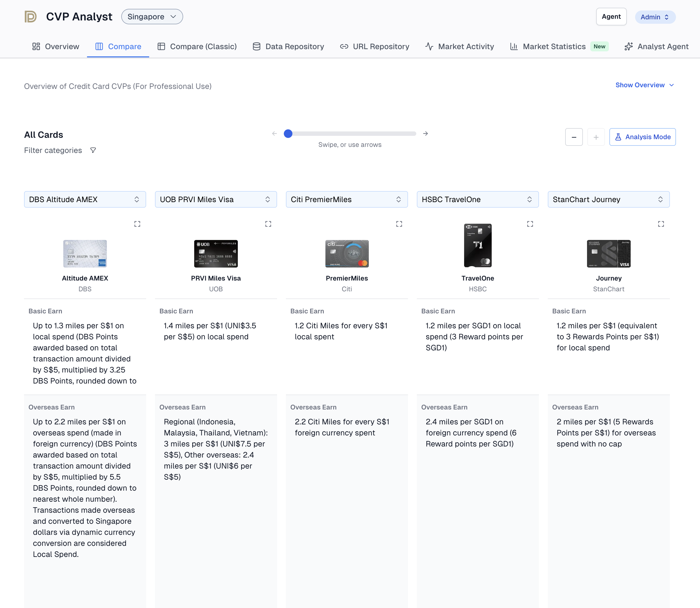
Task: Click the left arrow of the card slider
Action: (x=274, y=134)
